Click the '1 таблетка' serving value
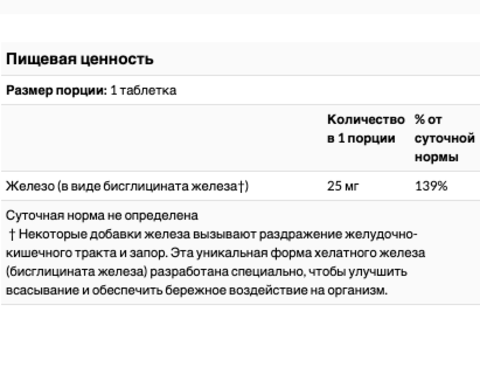 143,90
